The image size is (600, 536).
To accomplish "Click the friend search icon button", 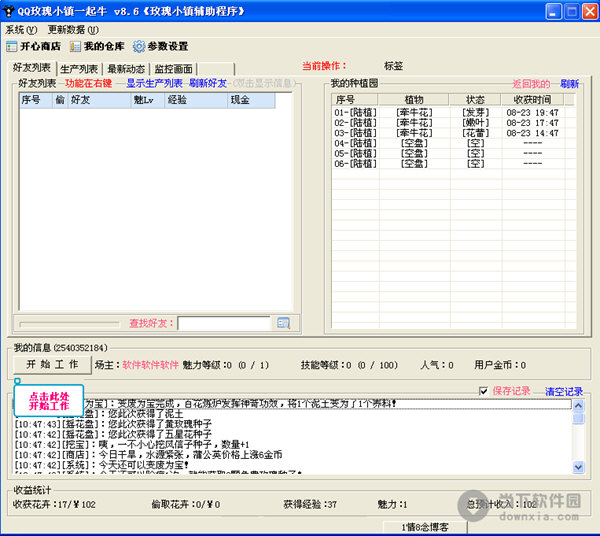I will (x=283, y=323).
